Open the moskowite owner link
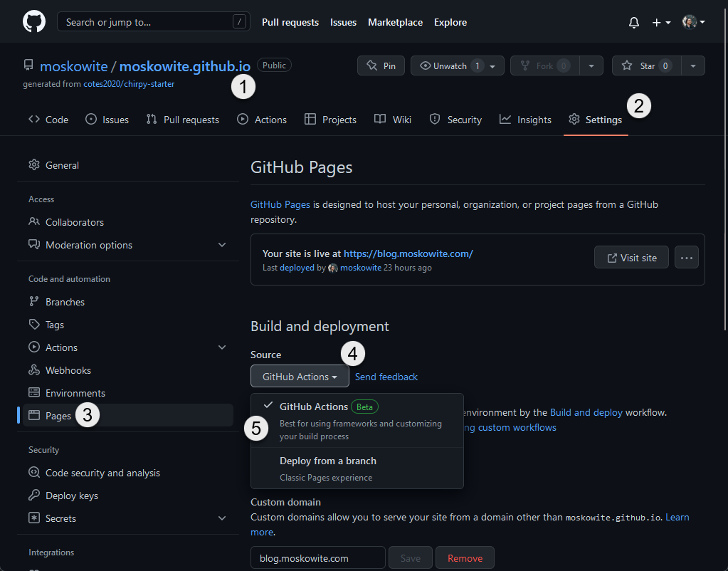 point(74,66)
